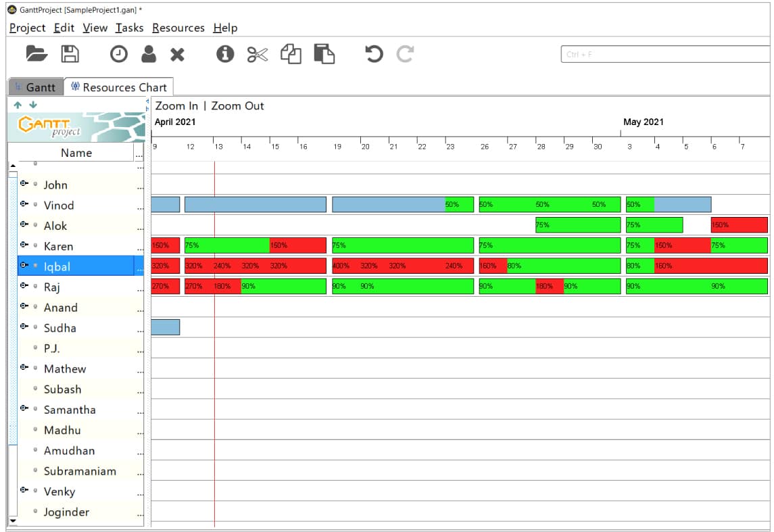Click the search field in toolbar
This screenshot has width=774, height=532.
pos(666,54)
